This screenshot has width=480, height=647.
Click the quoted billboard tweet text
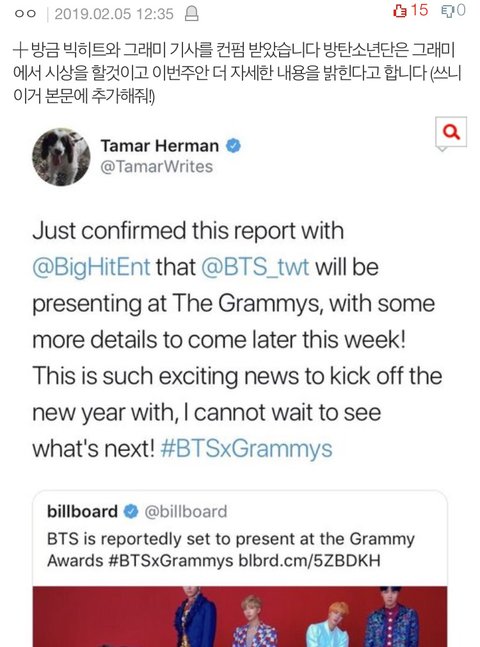pyautogui.click(x=231, y=550)
